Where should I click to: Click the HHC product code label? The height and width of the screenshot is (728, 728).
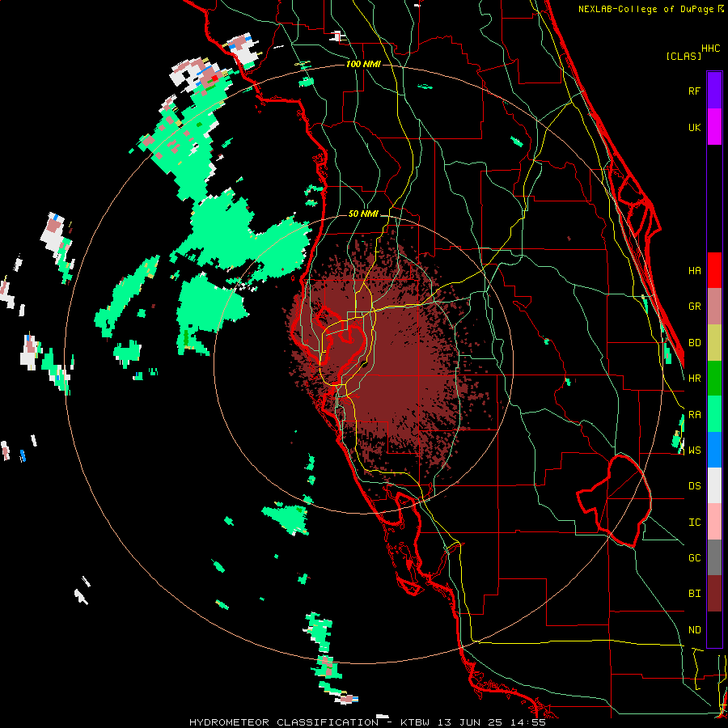point(711,48)
